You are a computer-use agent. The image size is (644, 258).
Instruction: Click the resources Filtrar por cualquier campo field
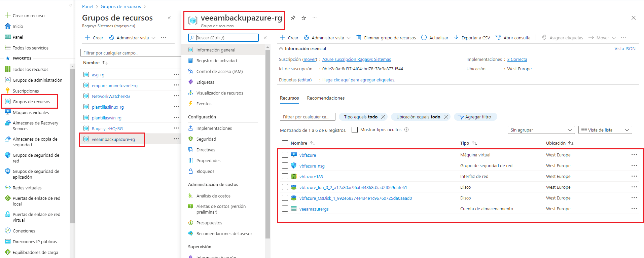[308, 117]
